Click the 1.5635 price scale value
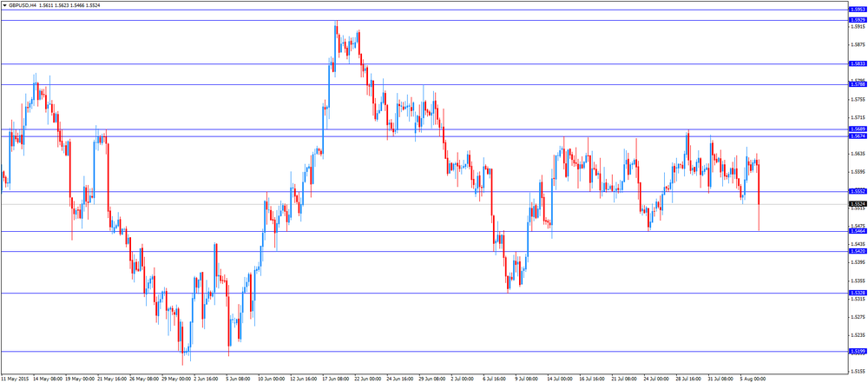 pyautogui.click(x=858, y=154)
